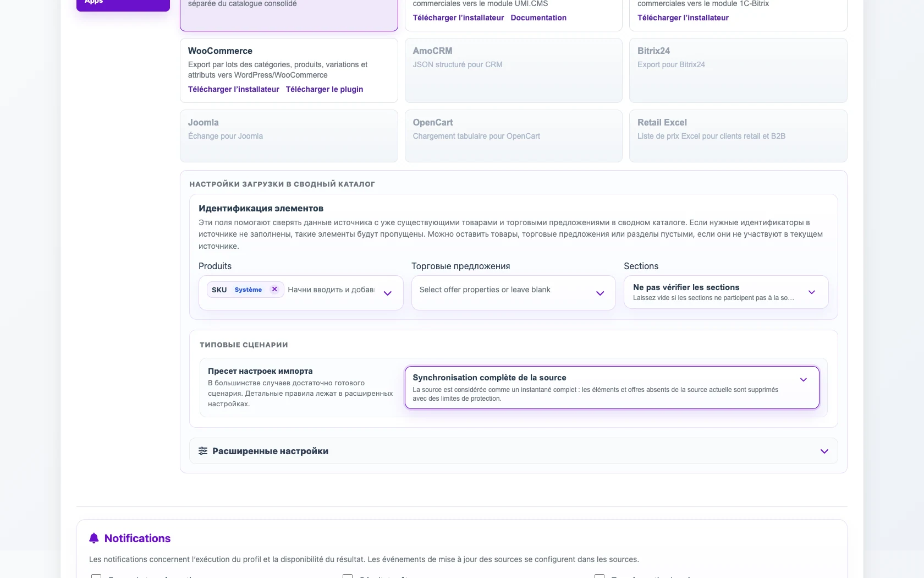Click the ТИПОВЫЕ СЦЕНАРИИ section title
This screenshot has height=578, width=924.
click(x=244, y=345)
